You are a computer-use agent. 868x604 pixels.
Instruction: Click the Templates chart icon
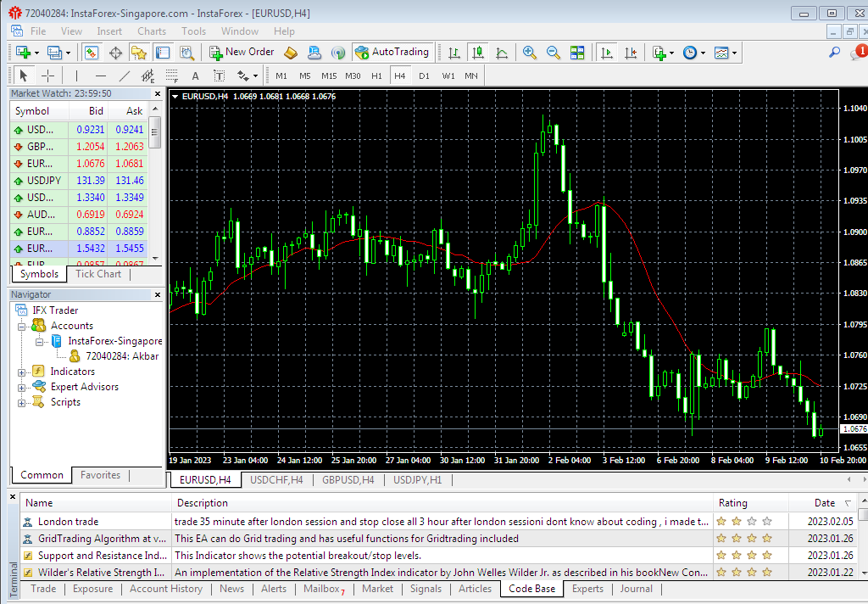coord(721,53)
